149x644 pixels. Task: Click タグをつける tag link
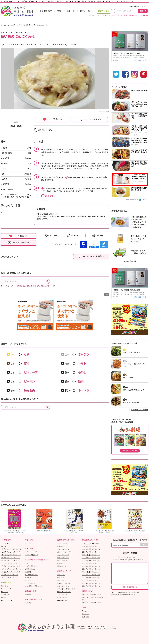(x=74, y=236)
